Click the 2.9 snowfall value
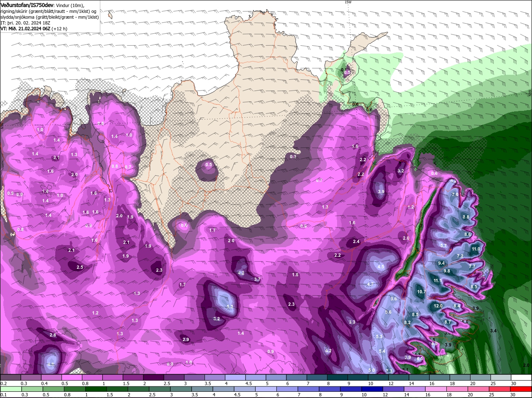The height and width of the screenshot is (398, 532). pyautogui.click(x=186, y=339)
